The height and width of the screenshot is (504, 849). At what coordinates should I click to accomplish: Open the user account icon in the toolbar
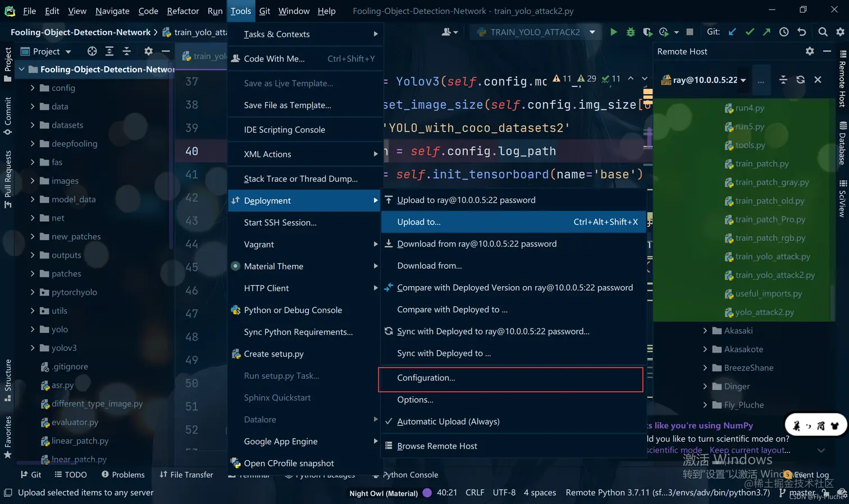[449, 32]
